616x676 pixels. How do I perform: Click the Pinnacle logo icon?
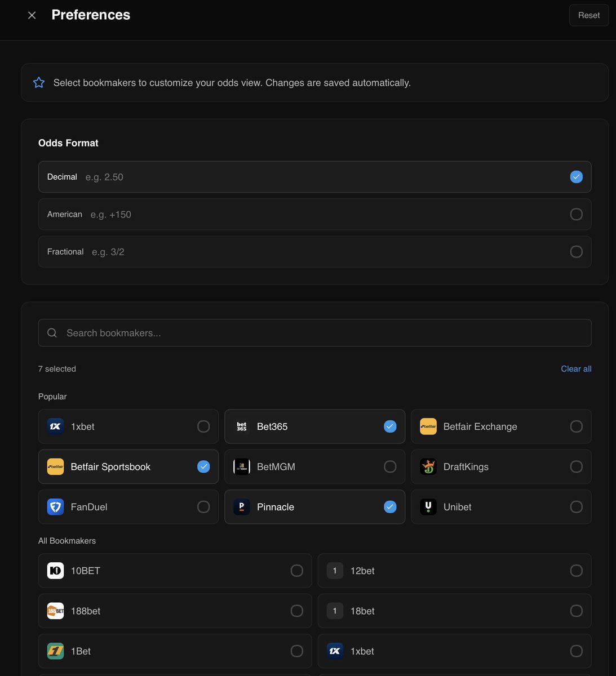(242, 507)
